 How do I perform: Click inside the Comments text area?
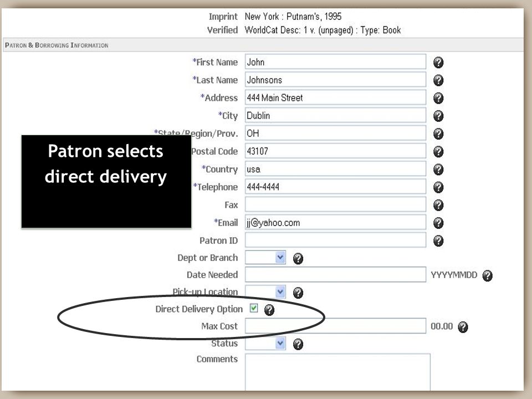tap(337, 372)
